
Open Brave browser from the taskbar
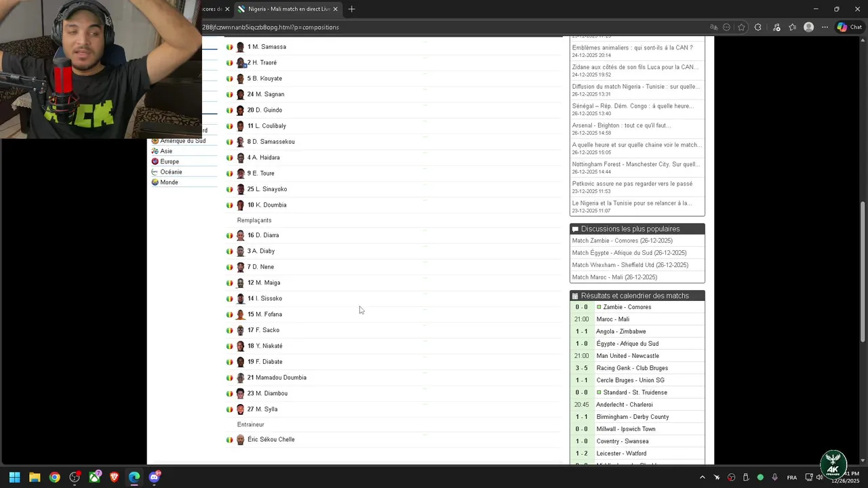click(114, 477)
